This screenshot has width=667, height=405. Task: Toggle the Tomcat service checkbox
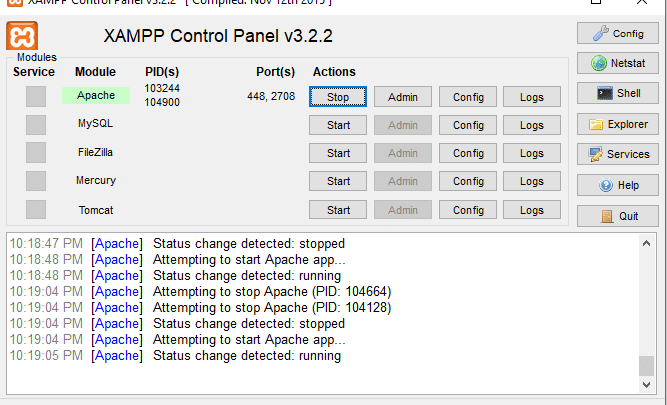(x=36, y=210)
